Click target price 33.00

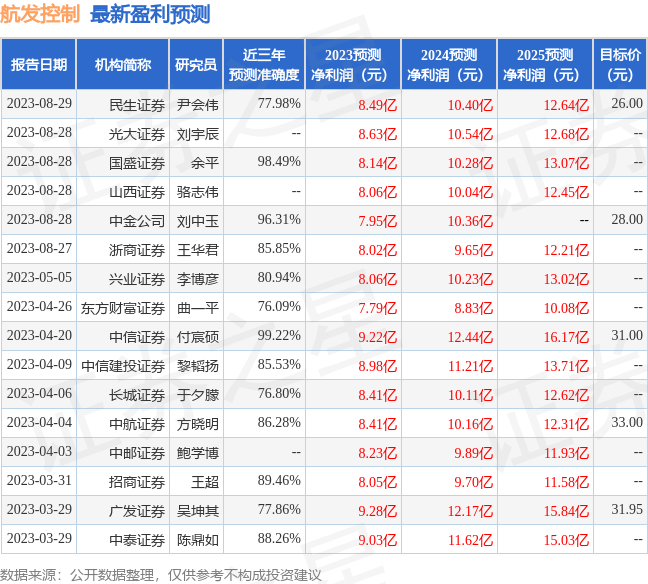pos(627,422)
